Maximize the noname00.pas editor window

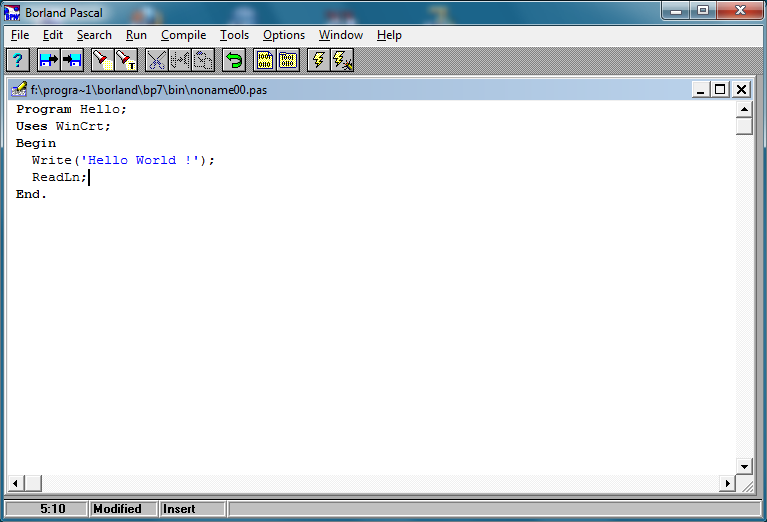721,90
